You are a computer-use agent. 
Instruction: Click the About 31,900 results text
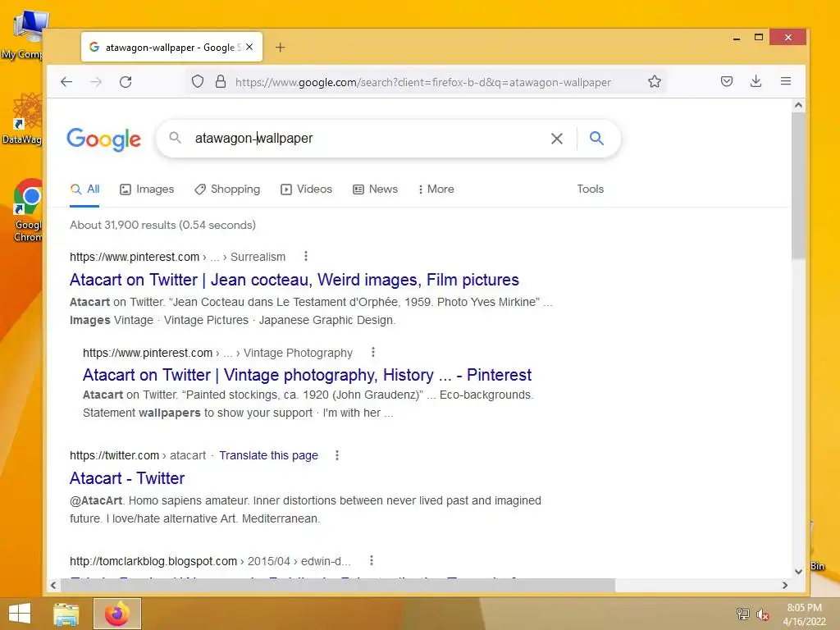pos(162,225)
